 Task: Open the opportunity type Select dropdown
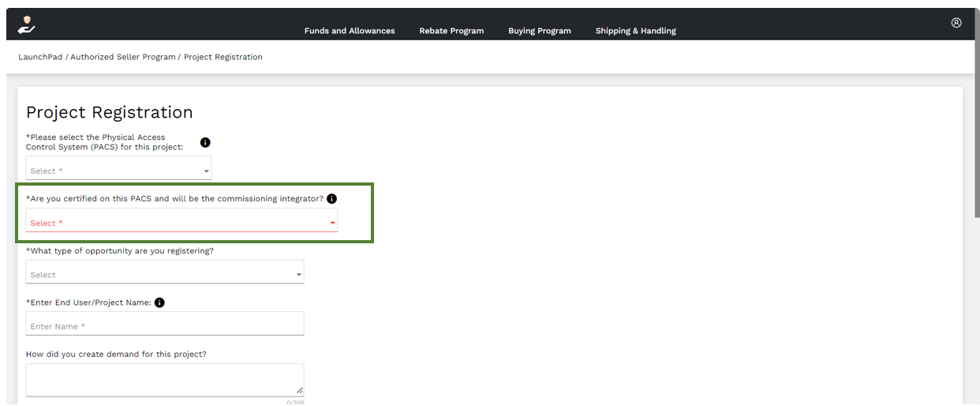165,272
